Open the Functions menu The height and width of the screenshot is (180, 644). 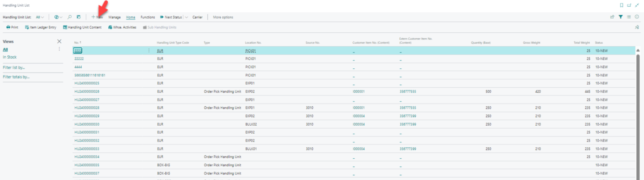[148, 17]
